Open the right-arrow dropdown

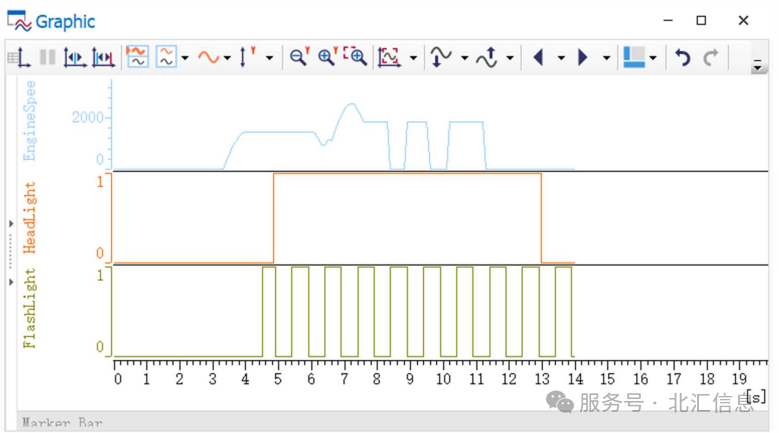[606, 58]
